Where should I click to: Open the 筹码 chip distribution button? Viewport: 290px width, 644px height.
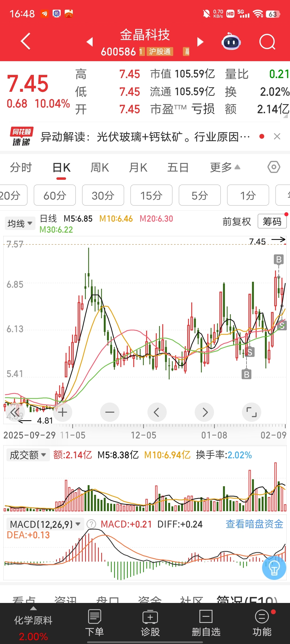(x=272, y=221)
